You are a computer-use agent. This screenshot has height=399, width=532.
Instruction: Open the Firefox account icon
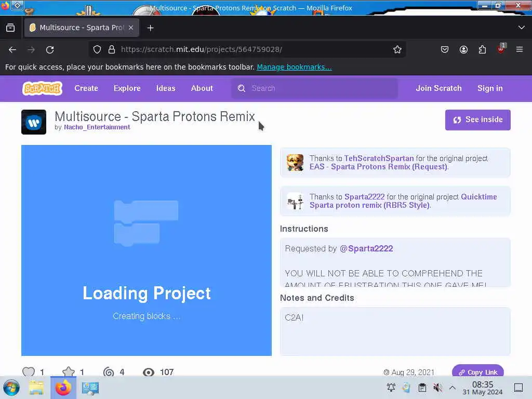click(463, 49)
